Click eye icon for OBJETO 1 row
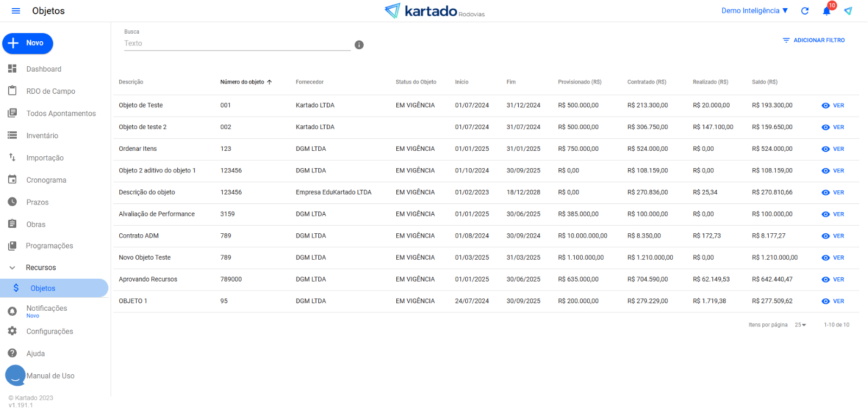The width and height of the screenshot is (868, 416). 826,301
